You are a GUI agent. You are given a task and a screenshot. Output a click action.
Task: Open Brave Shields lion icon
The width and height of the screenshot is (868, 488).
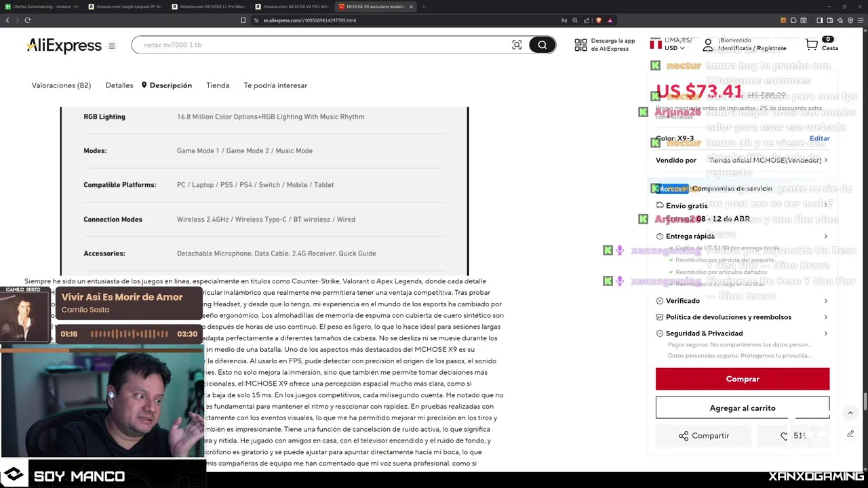(x=598, y=20)
